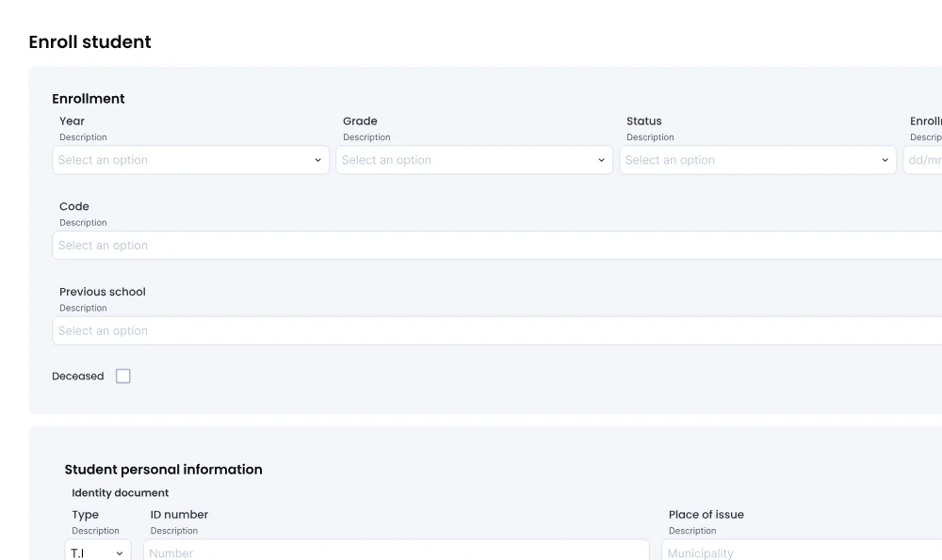
Task: Click the Status dropdown chevron arrow
Action: click(885, 160)
